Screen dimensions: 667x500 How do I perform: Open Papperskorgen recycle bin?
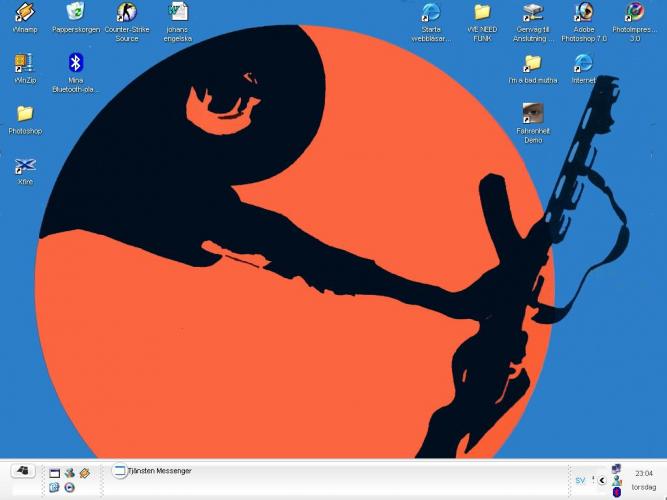pyautogui.click(x=75, y=13)
